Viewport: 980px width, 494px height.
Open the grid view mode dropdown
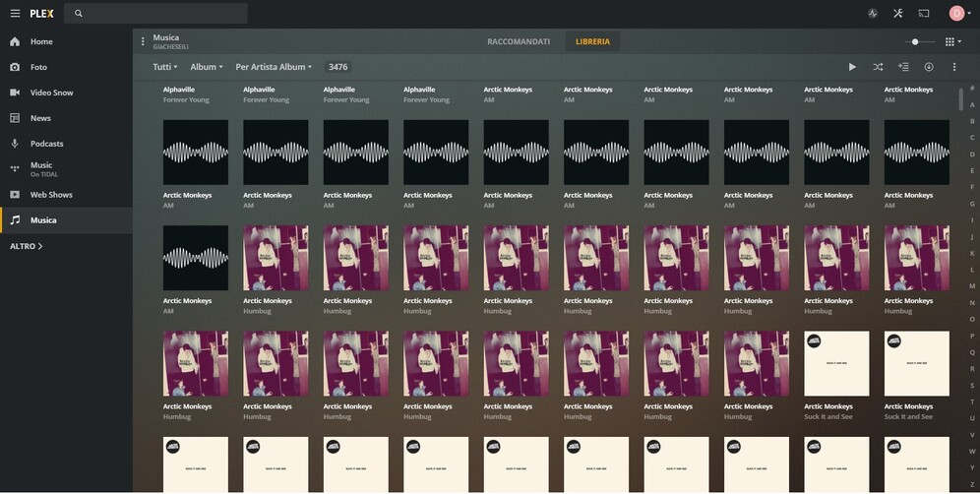pyautogui.click(x=953, y=42)
